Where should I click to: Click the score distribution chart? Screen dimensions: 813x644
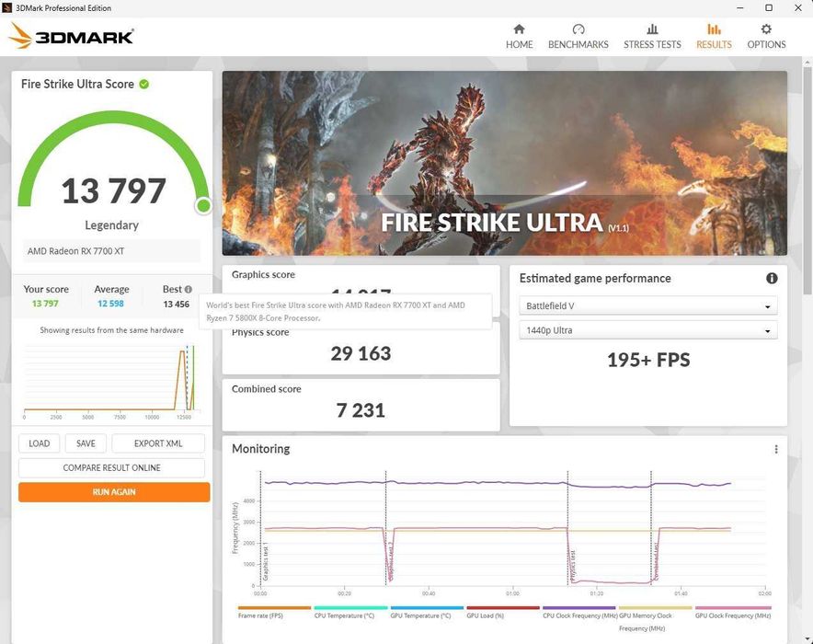point(111,381)
